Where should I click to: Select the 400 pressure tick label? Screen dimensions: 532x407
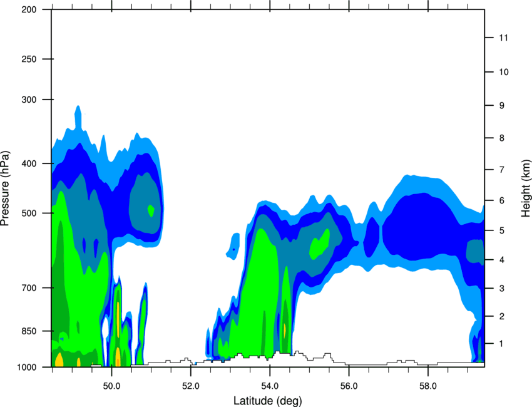[29, 163]
